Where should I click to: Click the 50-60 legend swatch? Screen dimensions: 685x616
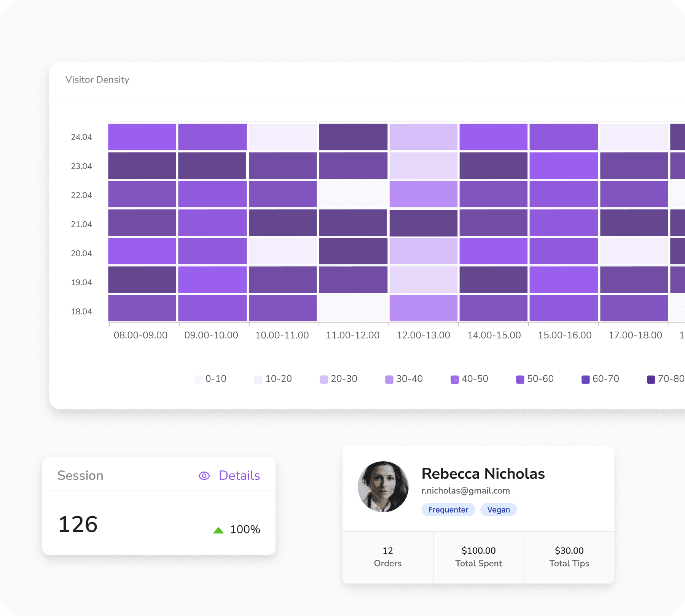pyautogui.click(x=520, y=379)
